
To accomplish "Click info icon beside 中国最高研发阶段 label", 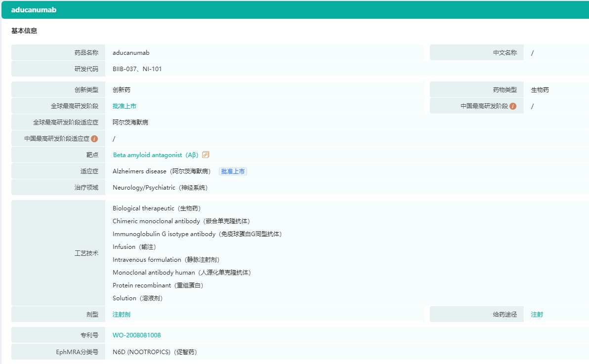I will tap(513, 106).
